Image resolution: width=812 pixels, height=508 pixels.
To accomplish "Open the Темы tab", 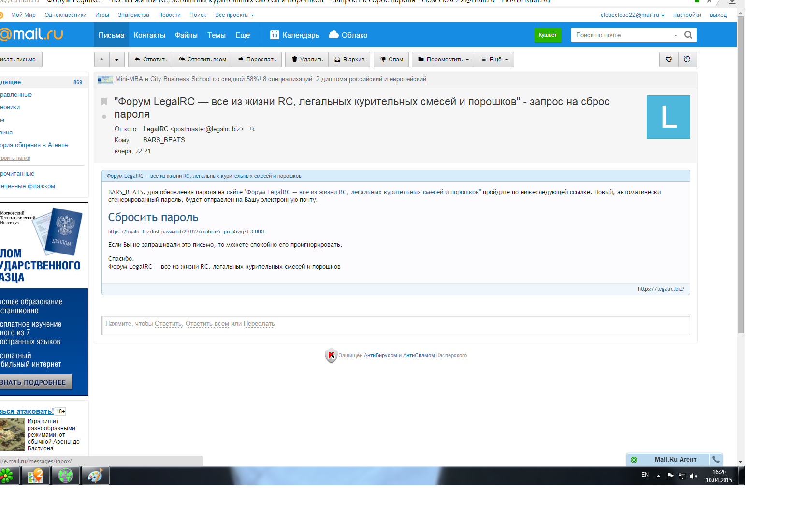I will click(x=217, y=35).
